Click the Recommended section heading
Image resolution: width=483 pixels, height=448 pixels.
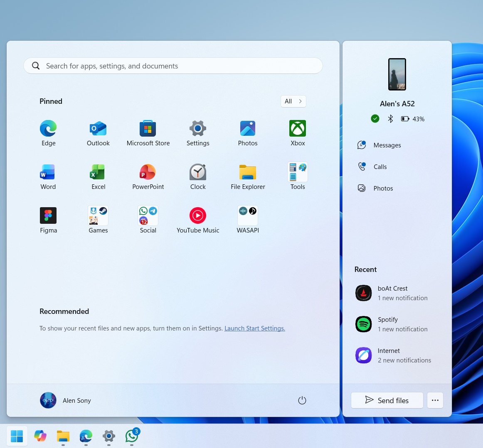tap(64, 311)
